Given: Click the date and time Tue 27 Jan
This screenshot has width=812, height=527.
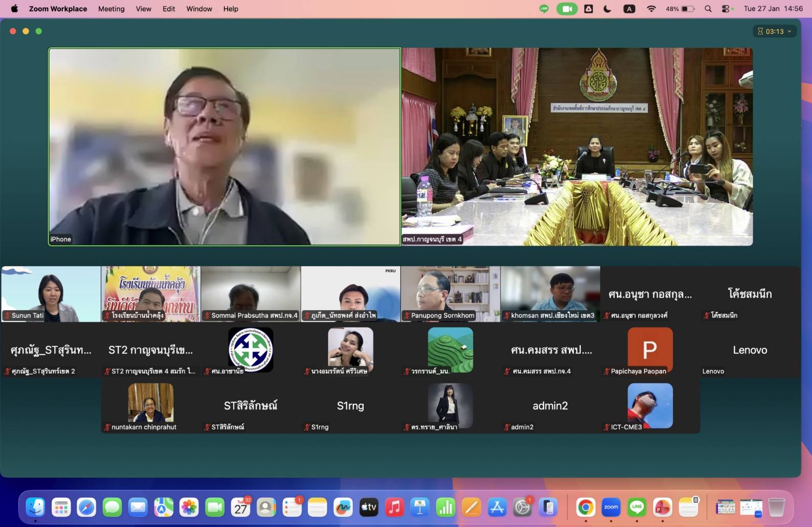Looking at the screenshot, I should (x=773, y=9).
